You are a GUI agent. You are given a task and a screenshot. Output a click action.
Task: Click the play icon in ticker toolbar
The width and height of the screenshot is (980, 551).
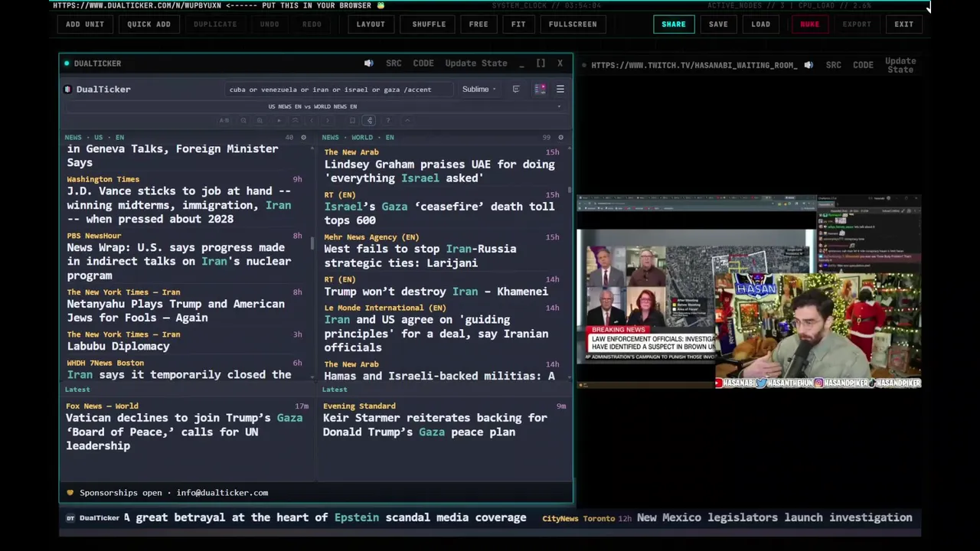(279, 120)
